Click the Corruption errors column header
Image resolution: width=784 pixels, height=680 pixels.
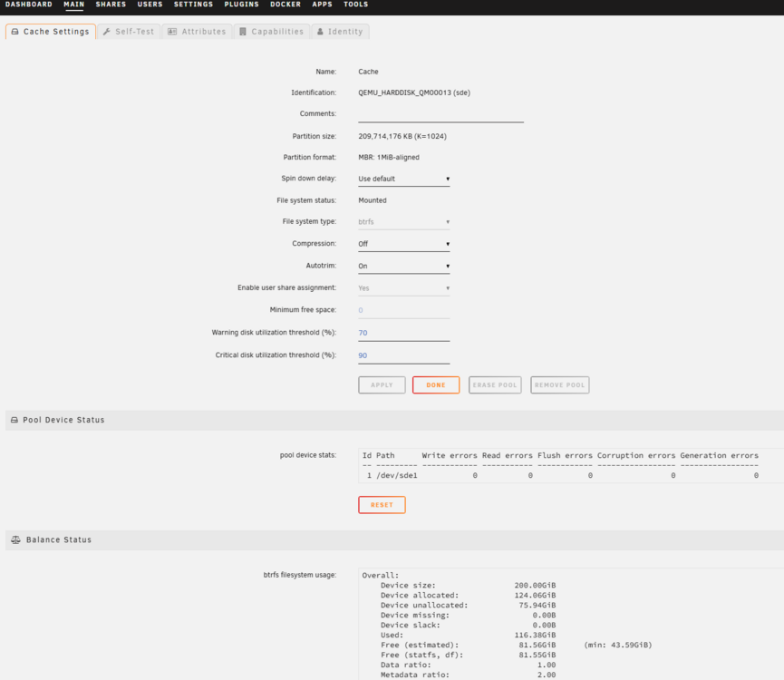[x=636, y=455]
